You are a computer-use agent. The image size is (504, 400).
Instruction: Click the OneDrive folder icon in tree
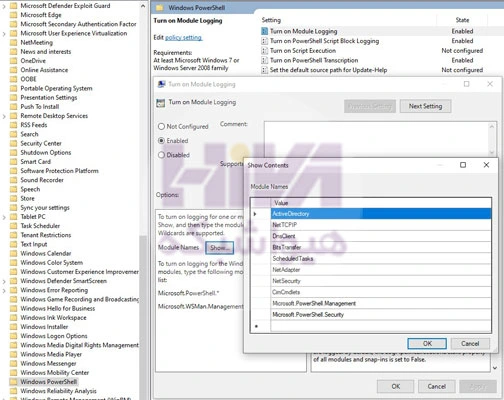coord(13,61)
